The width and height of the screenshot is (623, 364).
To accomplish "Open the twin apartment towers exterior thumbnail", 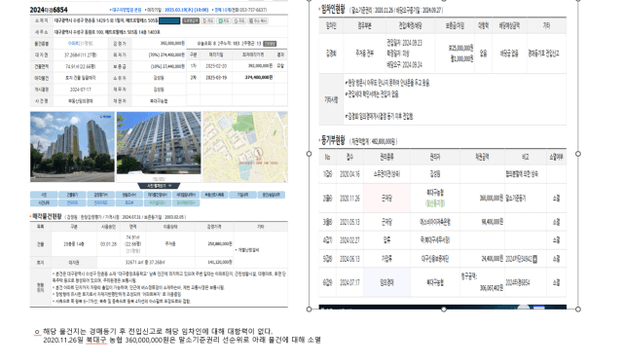I will (x=72, y=147).
